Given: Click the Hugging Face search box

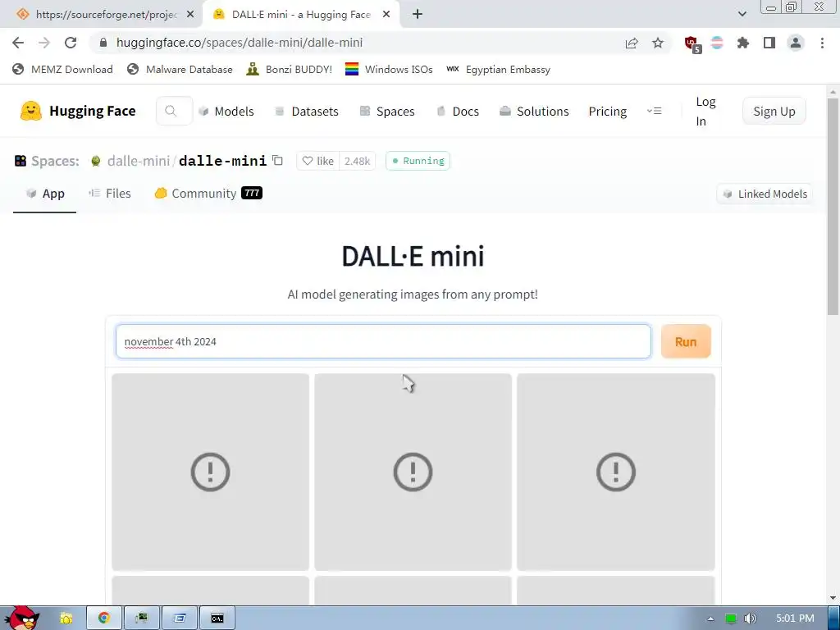Looking at the screenshot, I should pyautogui.click(x=174, y=111).
